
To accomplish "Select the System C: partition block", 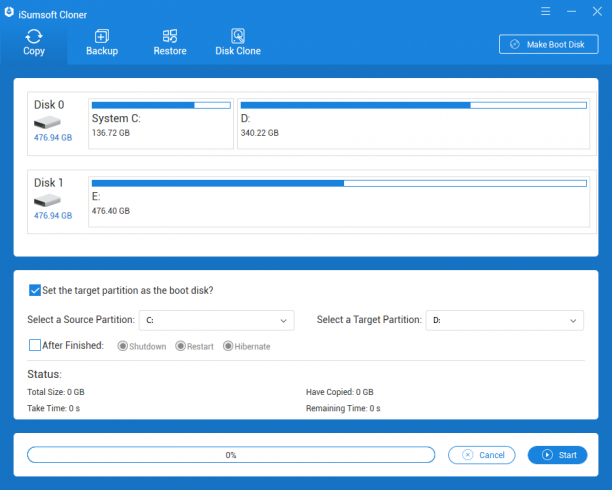I will coord(161,124).
